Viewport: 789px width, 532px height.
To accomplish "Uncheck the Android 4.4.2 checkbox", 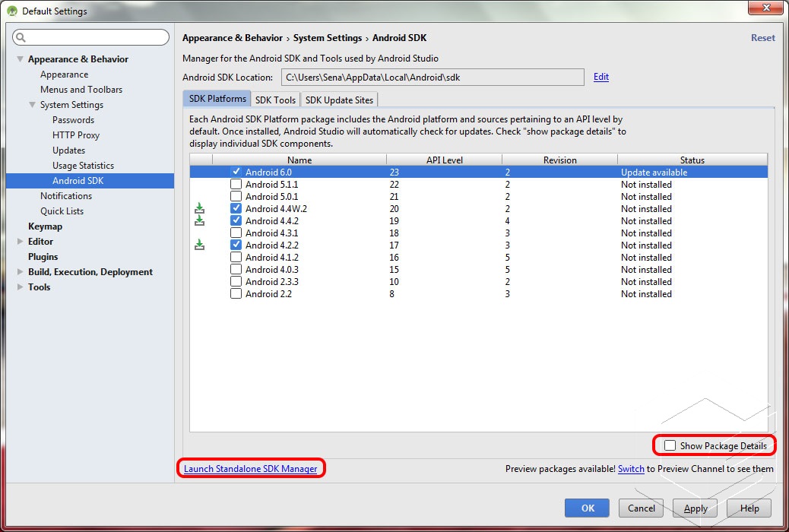I will coord(236,220).
